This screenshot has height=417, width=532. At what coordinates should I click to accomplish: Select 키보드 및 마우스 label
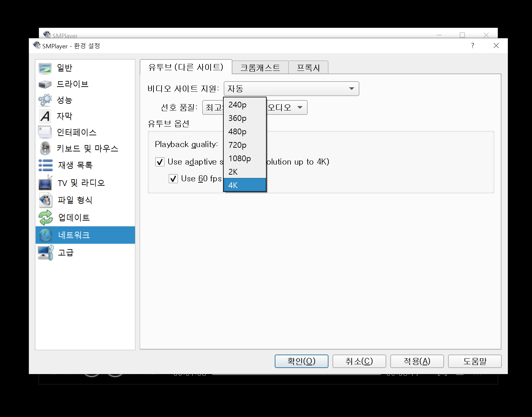pos(87,148)
